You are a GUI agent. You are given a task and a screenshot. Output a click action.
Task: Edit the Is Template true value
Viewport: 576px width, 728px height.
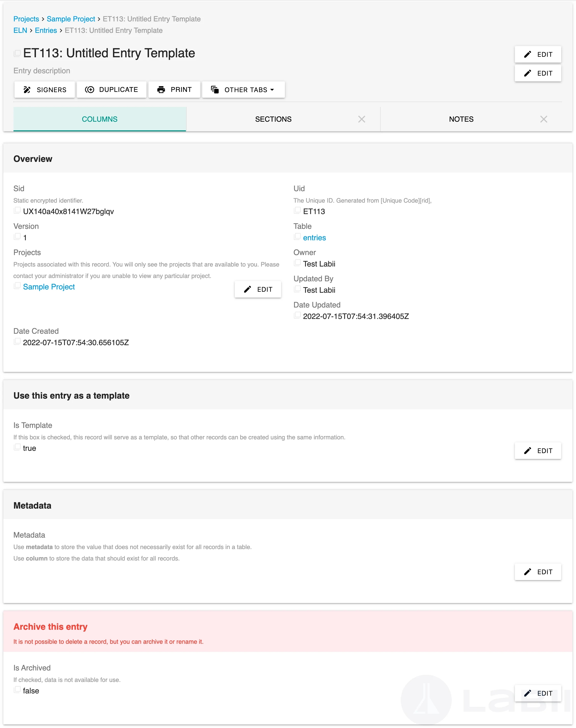tap(538, 451)
